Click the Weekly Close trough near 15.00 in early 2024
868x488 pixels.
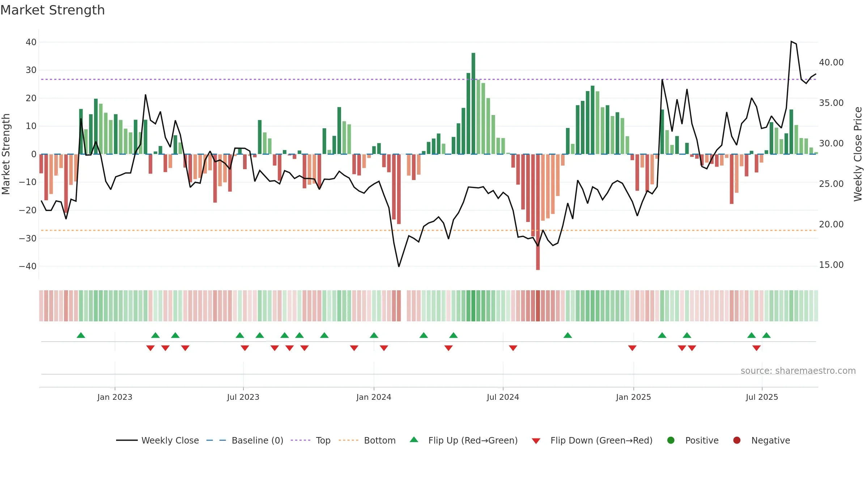point(399,266)
